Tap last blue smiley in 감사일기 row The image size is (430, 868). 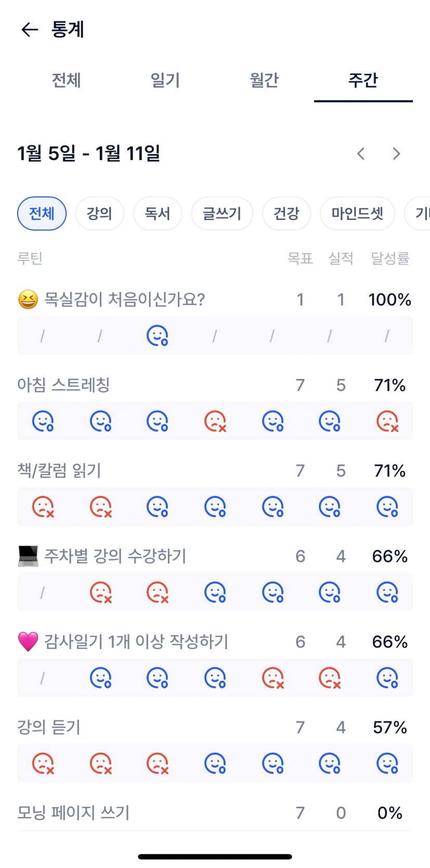(387, 678)
